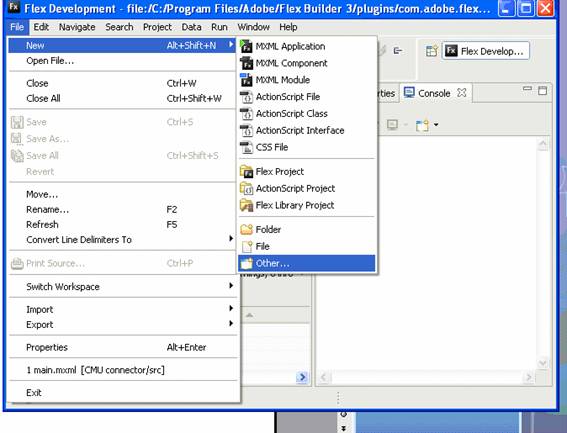Click the ActionScript Class icon
Screen dimensions: 567x433
coord(246,114)
